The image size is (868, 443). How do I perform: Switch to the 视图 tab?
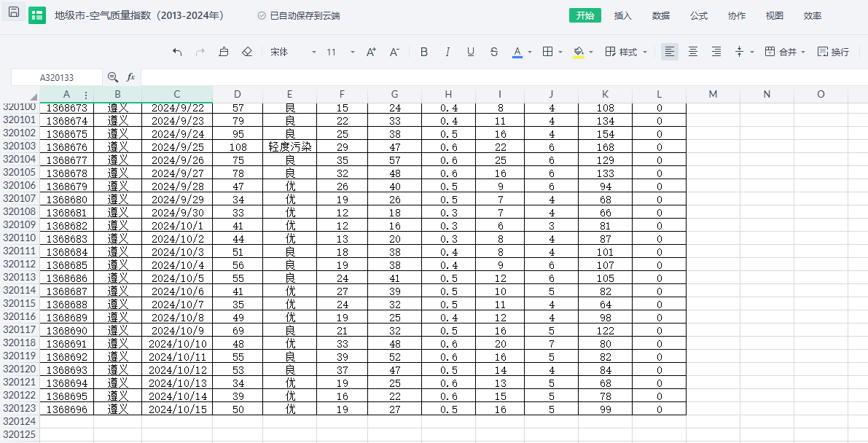(775, 15)
